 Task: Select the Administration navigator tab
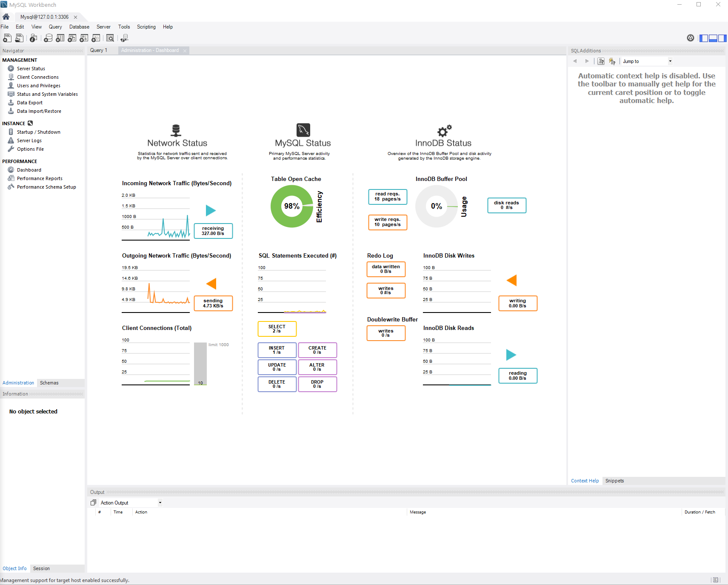(18, 383)
